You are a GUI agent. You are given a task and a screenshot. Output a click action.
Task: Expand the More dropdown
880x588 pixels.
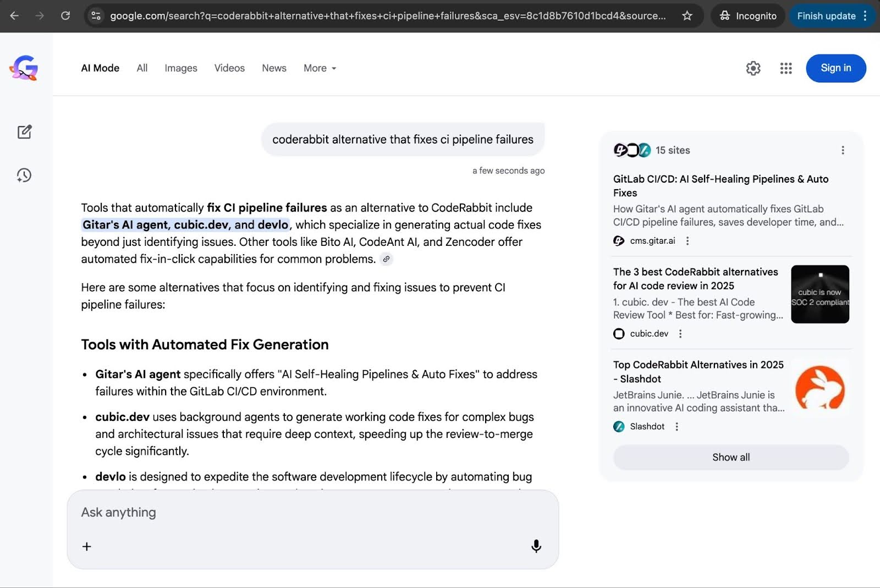[320, 68]
